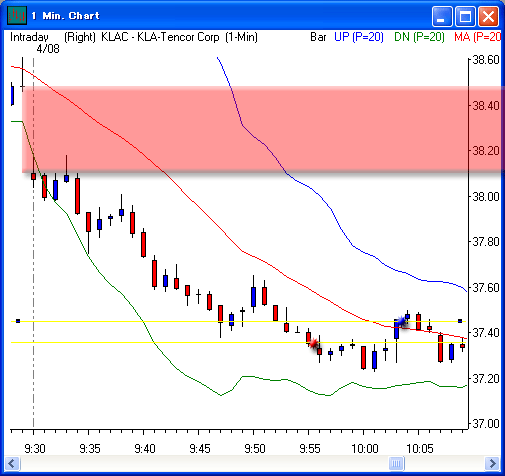Click the chart application icon in title bar
This screenshot has height=476, width=505.
[17, 15]
